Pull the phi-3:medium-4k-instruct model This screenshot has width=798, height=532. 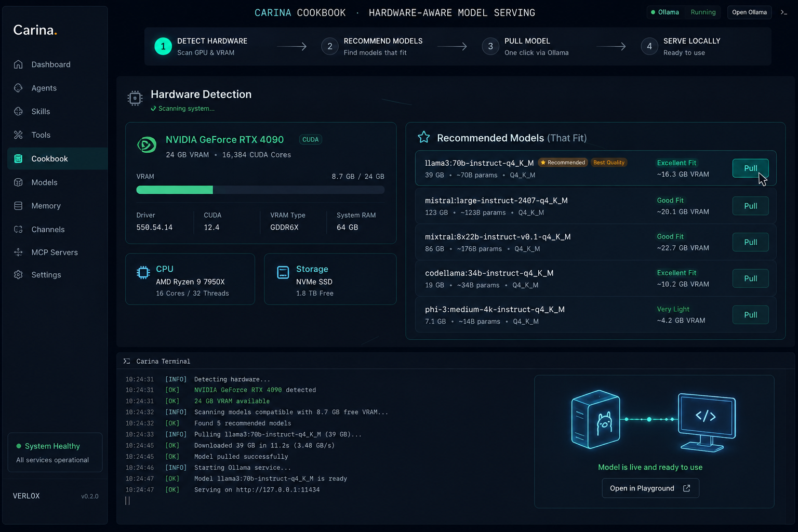[x=750, y=315]
